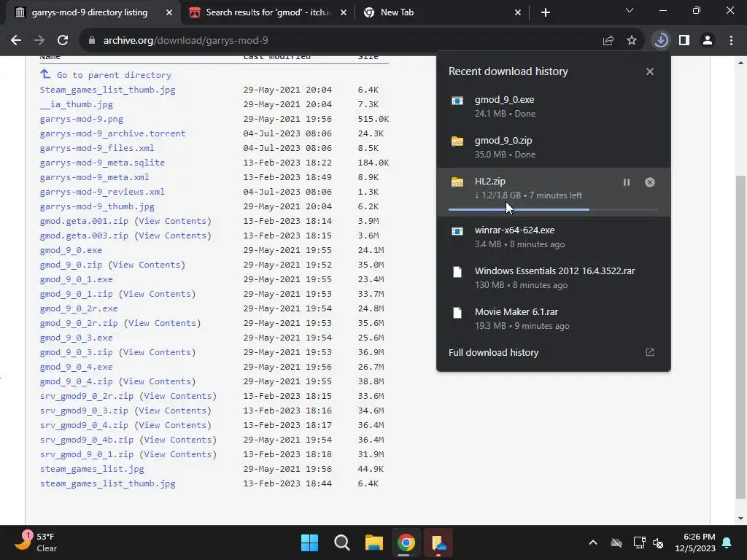This screenshot has height=560, width=747.
Task: Click the Chrome taskbar icon
Action: (406, 542)
